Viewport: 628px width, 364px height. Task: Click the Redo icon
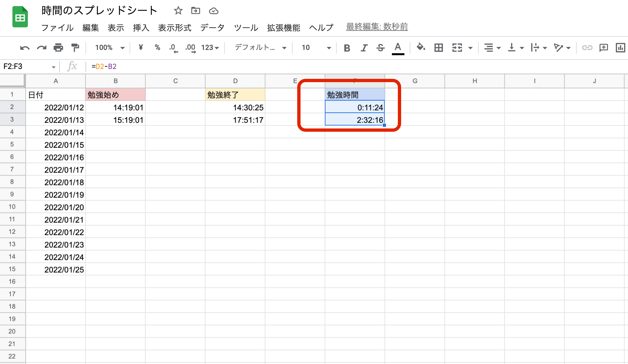pos(41,48)
